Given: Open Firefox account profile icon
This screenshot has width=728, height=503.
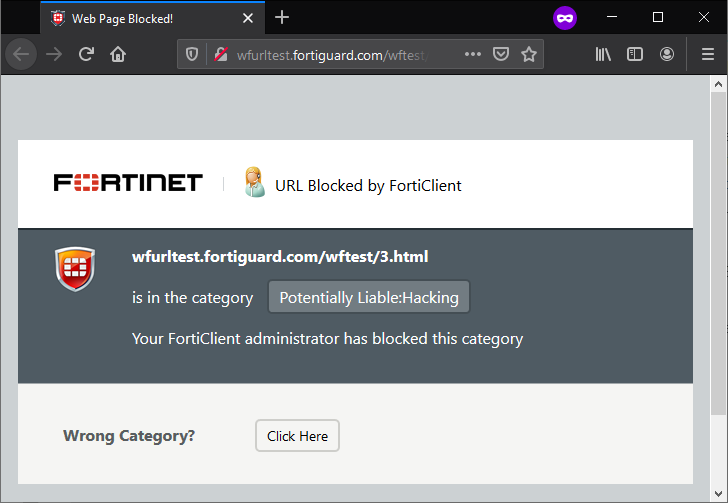Looking at the screenshot, I should tap(667, 54).
